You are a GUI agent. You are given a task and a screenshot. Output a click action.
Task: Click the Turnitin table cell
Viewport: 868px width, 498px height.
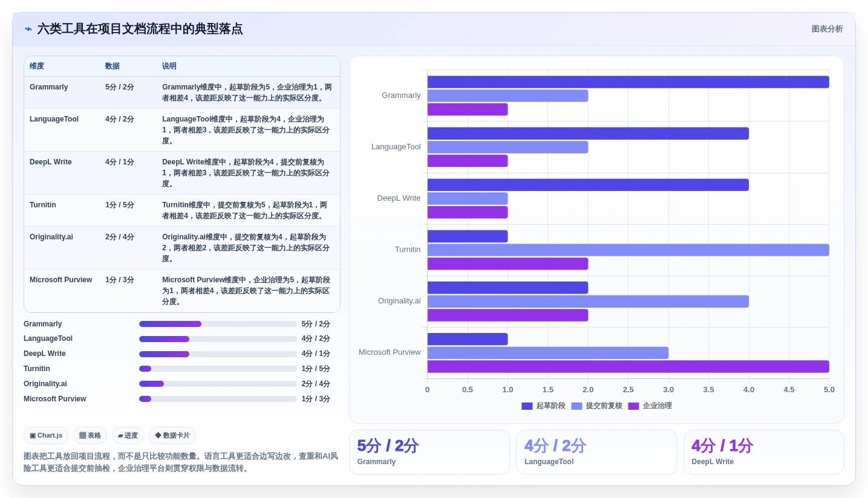pos(43,205)
